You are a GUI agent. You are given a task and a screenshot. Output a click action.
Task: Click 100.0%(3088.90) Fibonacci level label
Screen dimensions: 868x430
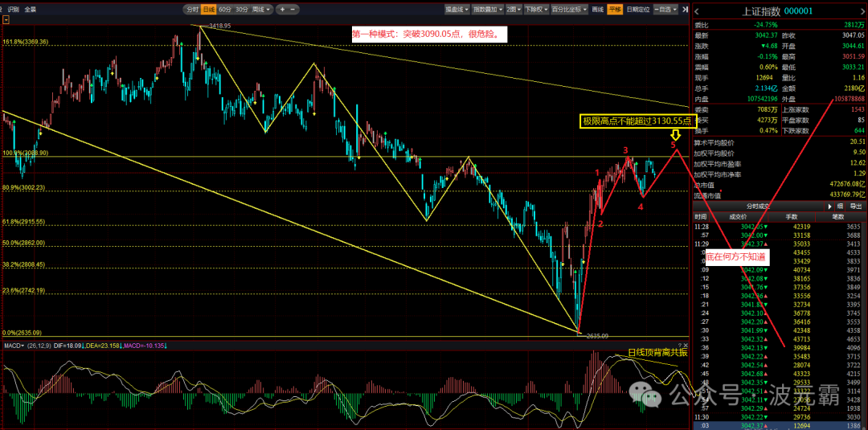coord(25,152)
